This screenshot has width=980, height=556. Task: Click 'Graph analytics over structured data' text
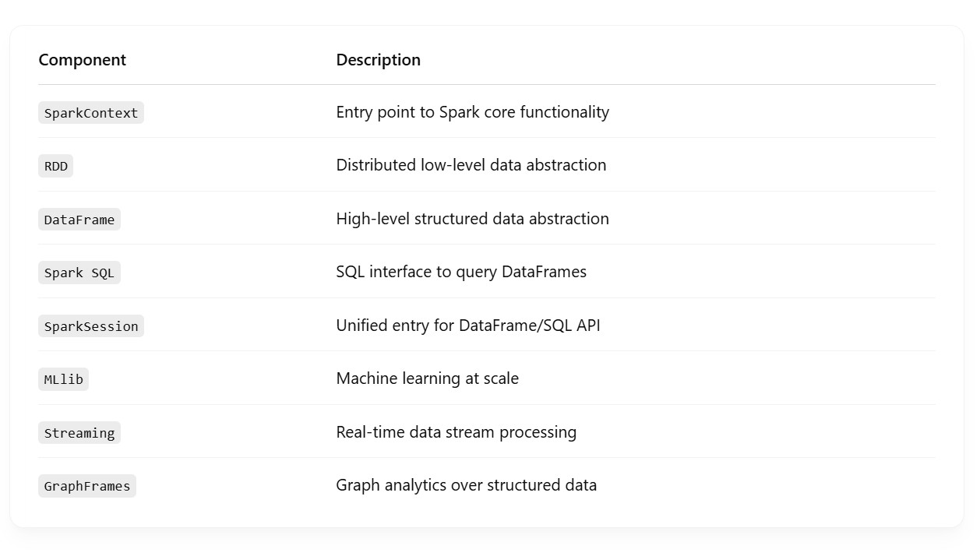(x=466, y=485)
